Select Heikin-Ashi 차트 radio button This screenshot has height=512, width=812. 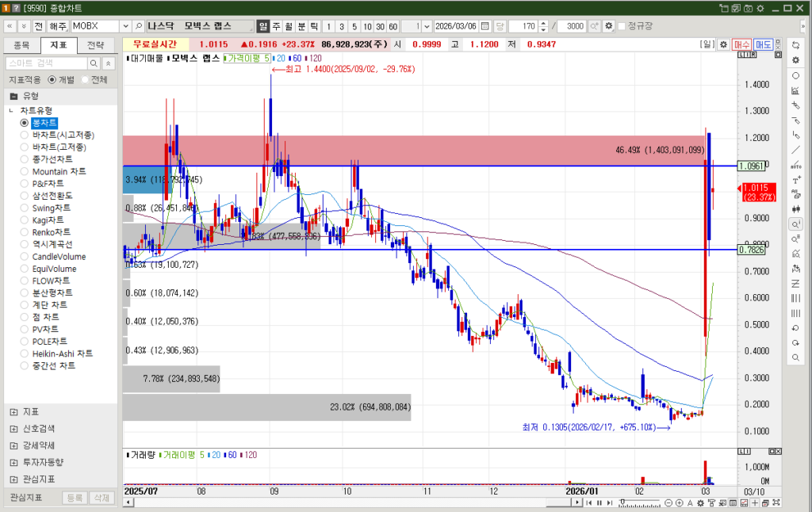pos(25,353)
